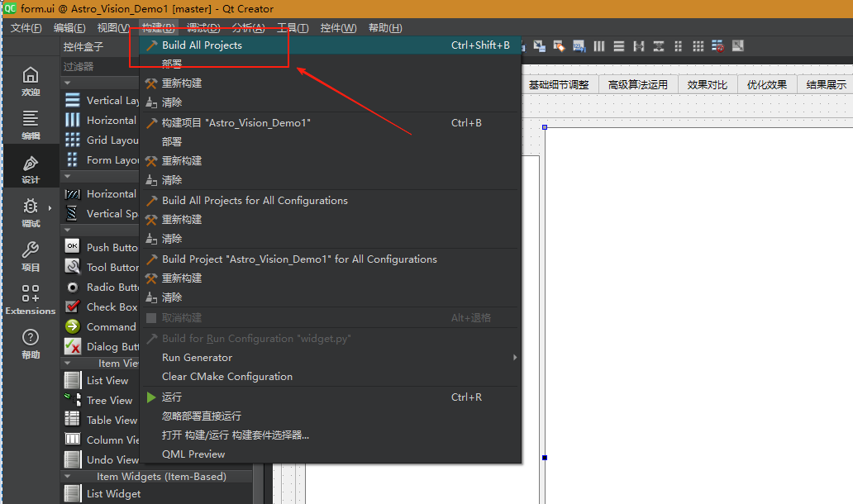Open the 文件(F) menu
853x504 pixels.
[26, 28]
